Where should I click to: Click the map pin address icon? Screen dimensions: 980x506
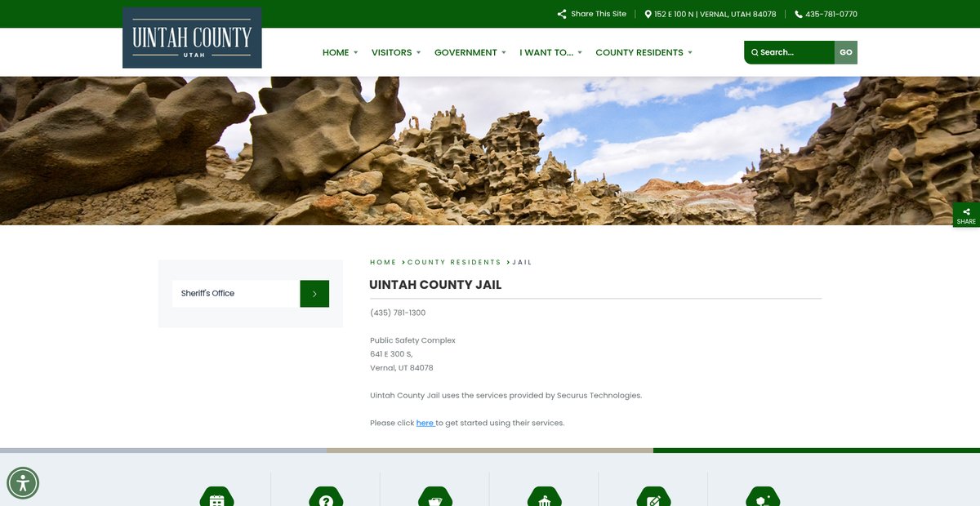click(x=648, y=14)
